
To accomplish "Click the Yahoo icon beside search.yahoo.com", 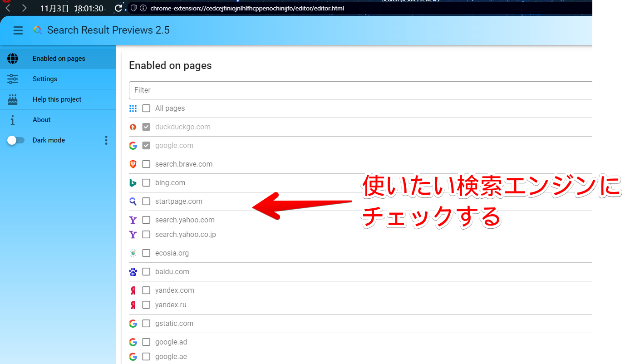I will tap(133, 220).
